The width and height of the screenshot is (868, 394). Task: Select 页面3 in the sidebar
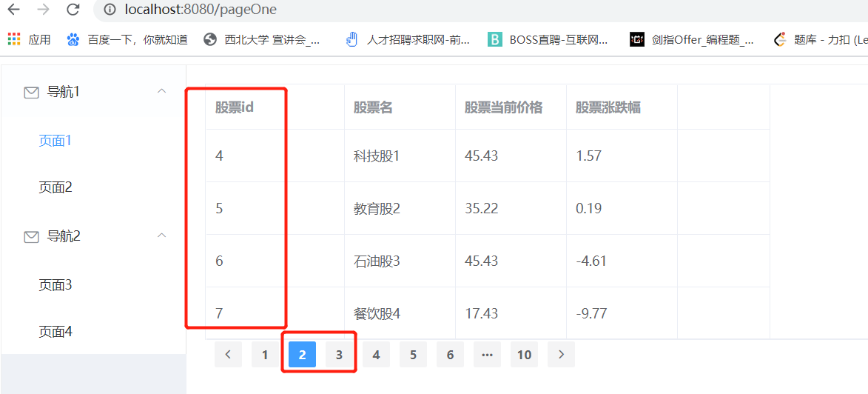click(x=55, y=285)
